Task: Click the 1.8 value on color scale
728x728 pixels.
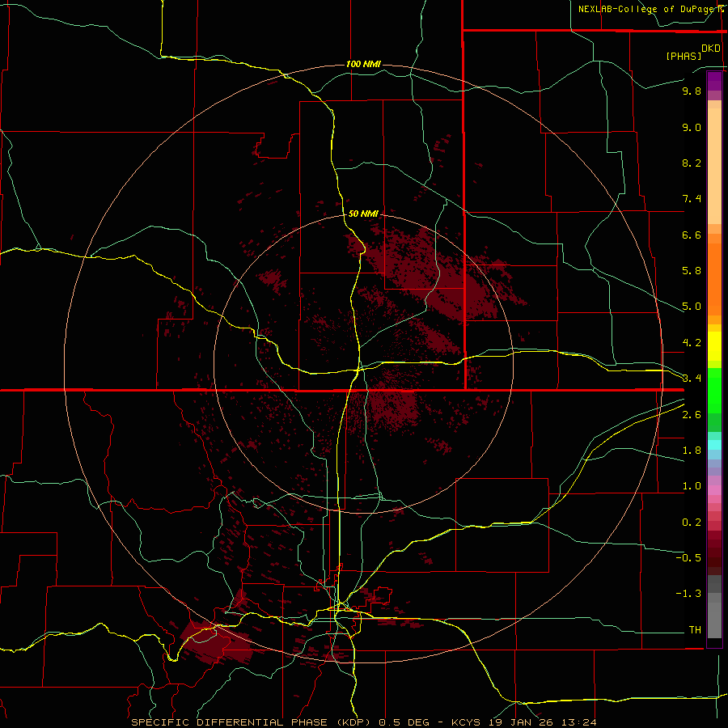Action: (692, 451)
